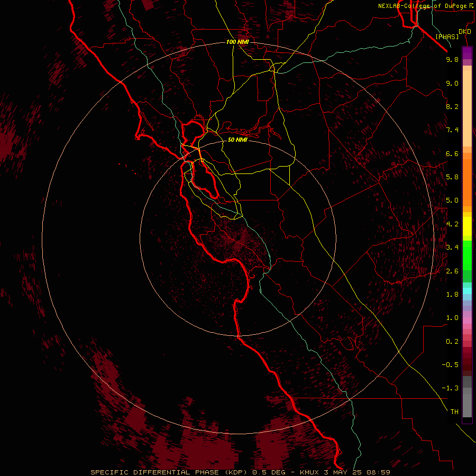Image resolution: width=476 pixels, height=476 pixels.
Task: Click the pink band of color bar
Action: pyautogui.click(x=467, y=321)
